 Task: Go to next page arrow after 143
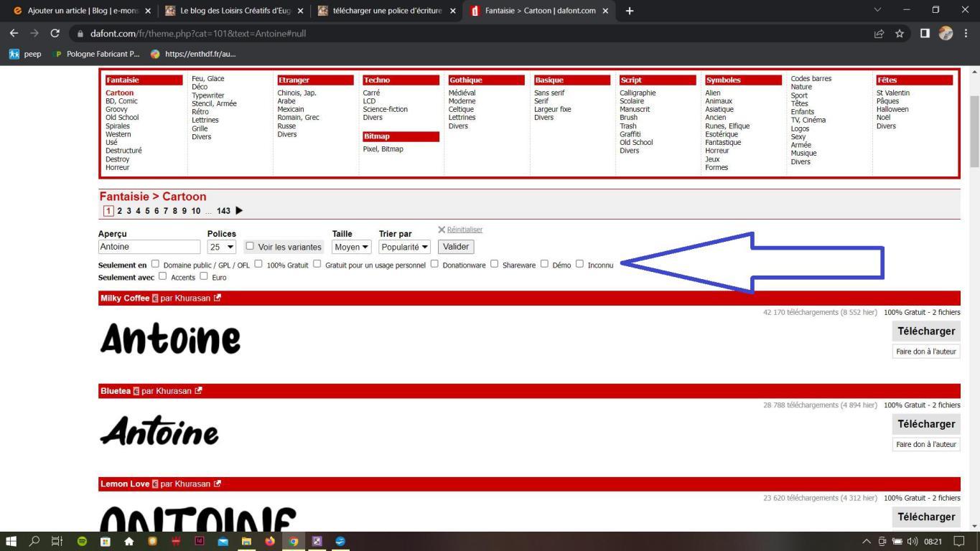pos(239,211)
